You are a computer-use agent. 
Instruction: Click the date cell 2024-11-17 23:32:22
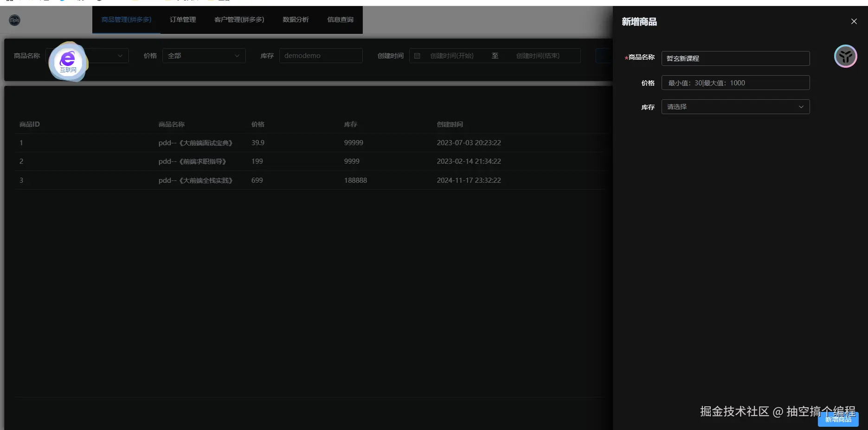click(469, 180)
